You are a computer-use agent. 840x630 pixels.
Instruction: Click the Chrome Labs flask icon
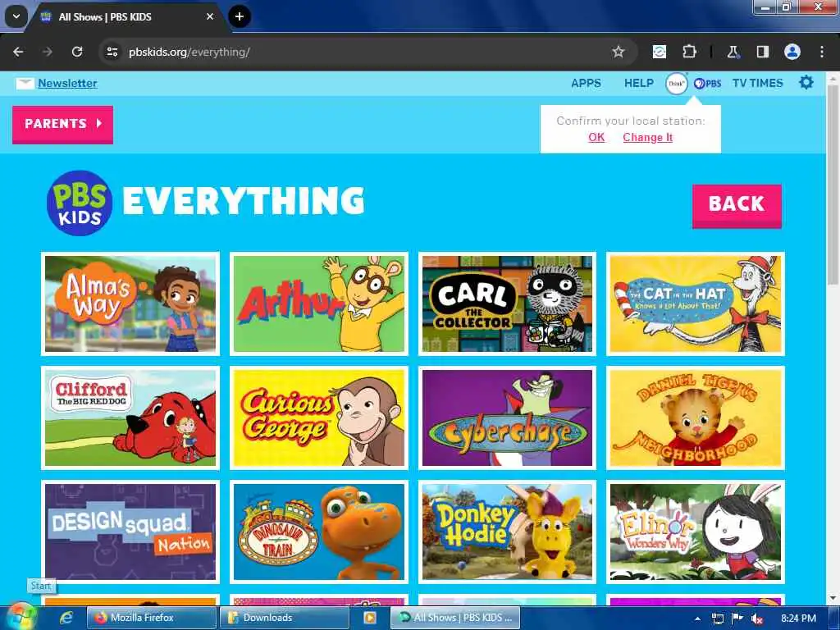(x=733, y=52)
